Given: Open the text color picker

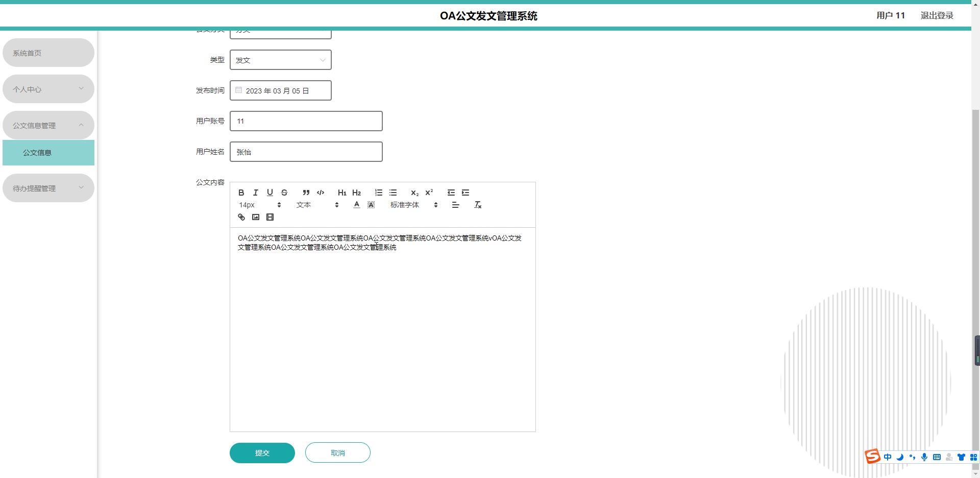Looking at the screenshot, I should tap(357, 205).
